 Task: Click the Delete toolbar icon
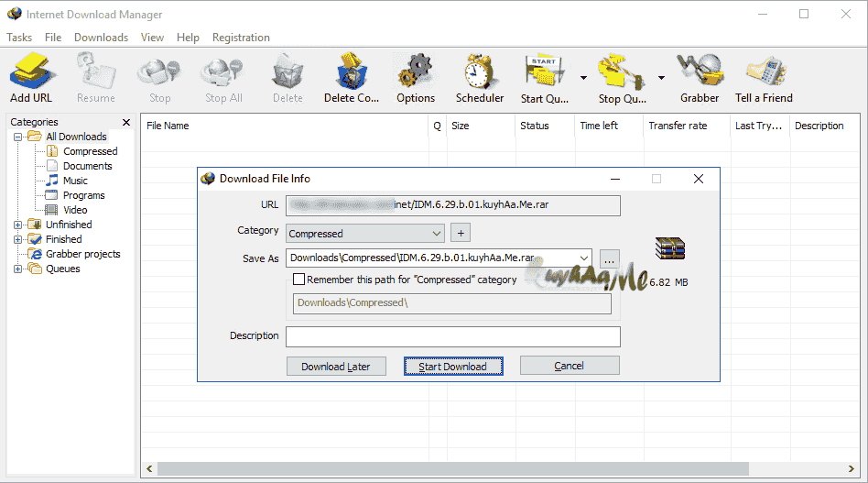pyautogui.click(x=288, y=78)
